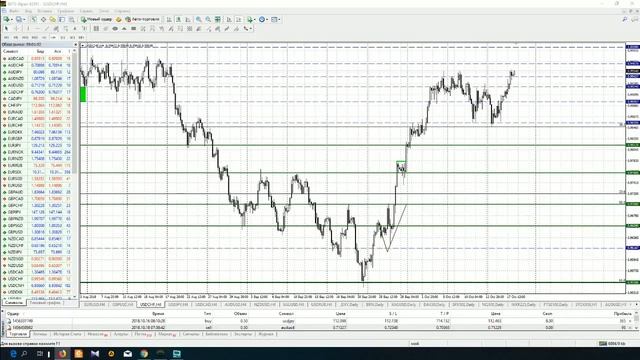Screen dimensions: 640x360
Task: Select Fibonacci retracement tool
Action: pos(65,29)
